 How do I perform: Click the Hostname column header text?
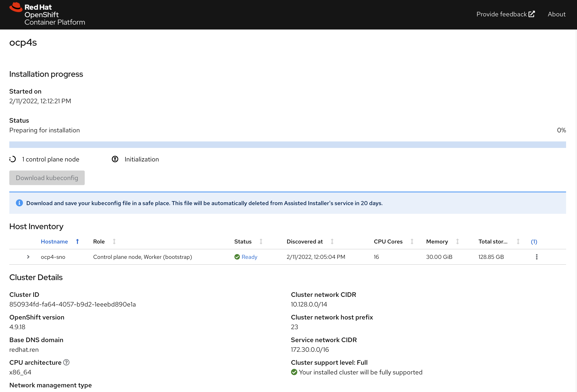pos(54,242)
